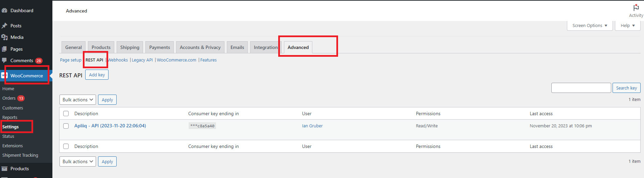Select all keys using header checkbox

(66, 113)
